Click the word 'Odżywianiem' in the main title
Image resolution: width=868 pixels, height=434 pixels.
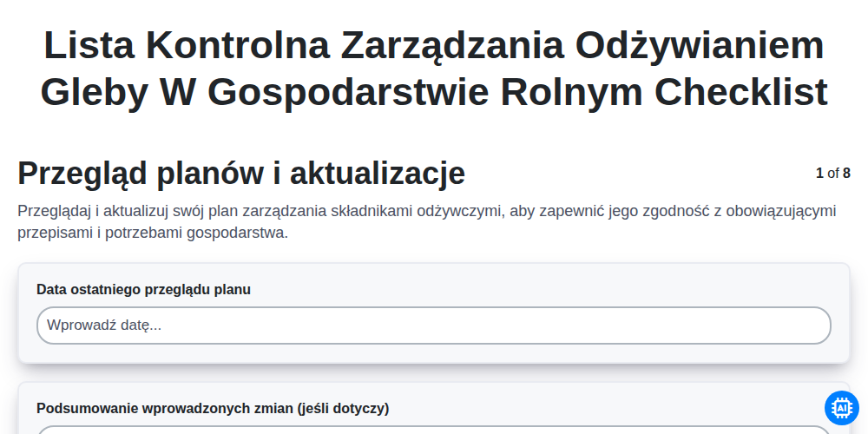tap(700, 45)
